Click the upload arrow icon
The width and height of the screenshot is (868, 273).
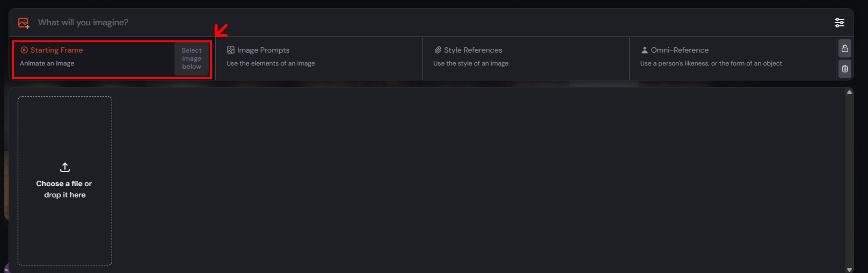65,167
